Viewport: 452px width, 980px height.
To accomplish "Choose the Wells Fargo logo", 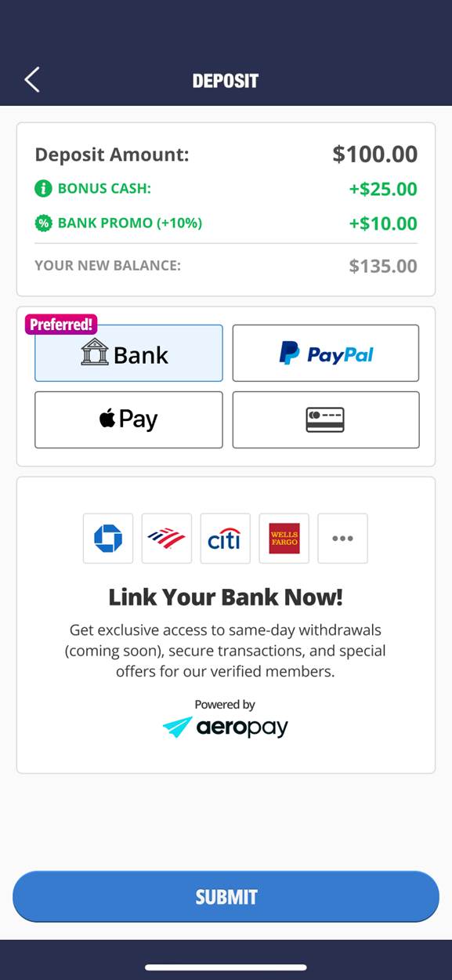I will (284, 539).
